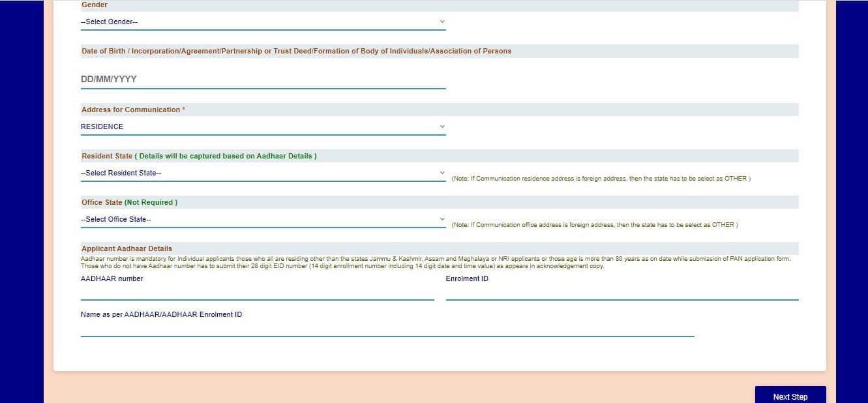Image resolution: width=868 pixels, height=403 pixels.
Task: Focus the DD/MM/YYYY date of birth field
Action: tap(263, 80)
